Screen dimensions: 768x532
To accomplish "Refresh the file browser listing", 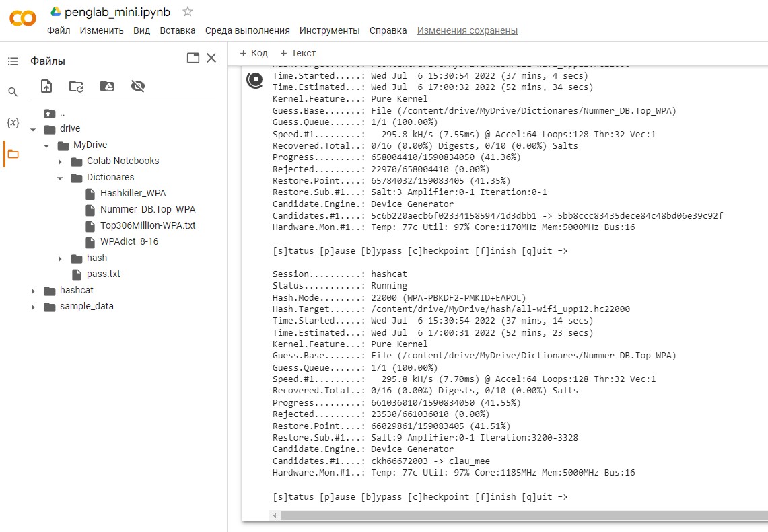I will pos(77,86).
